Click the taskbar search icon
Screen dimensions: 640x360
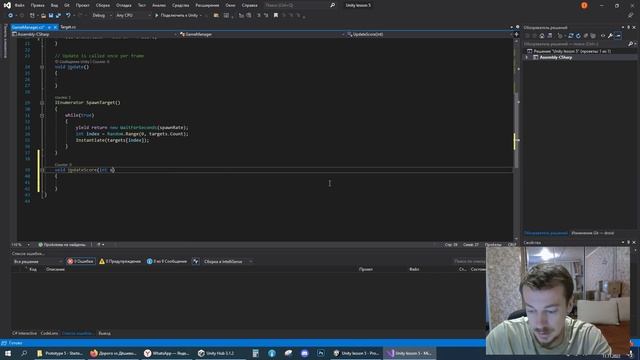(x=24, y=353)
